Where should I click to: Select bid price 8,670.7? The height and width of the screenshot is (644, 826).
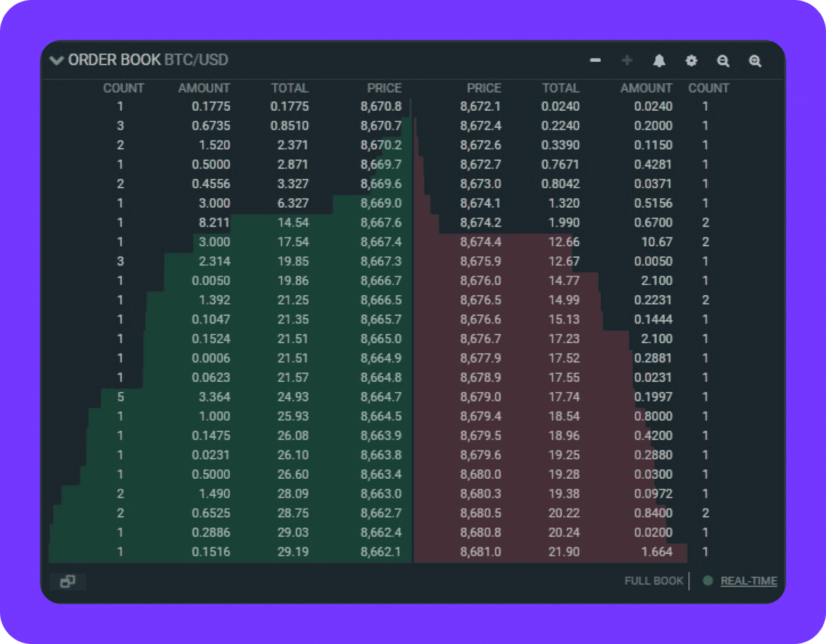point(381,126)
